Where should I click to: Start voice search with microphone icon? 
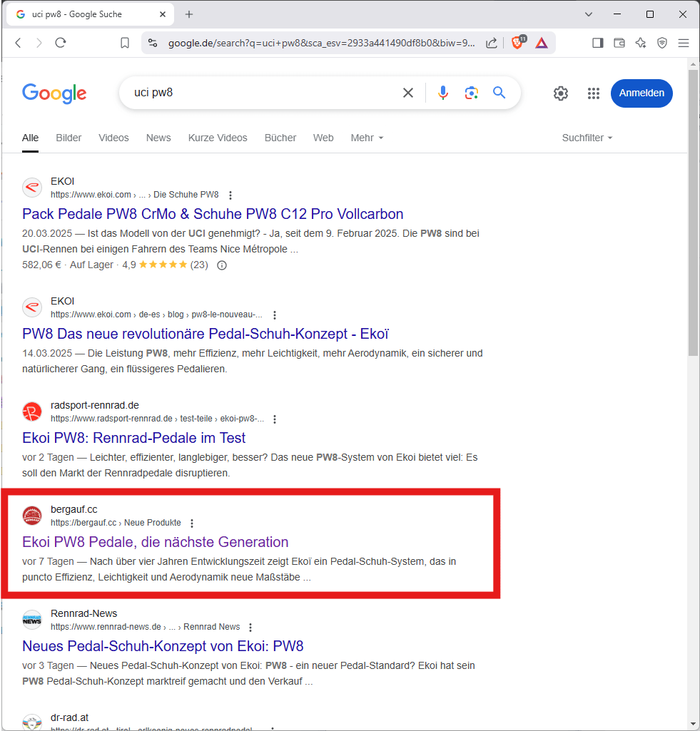(x=443, y=93)
